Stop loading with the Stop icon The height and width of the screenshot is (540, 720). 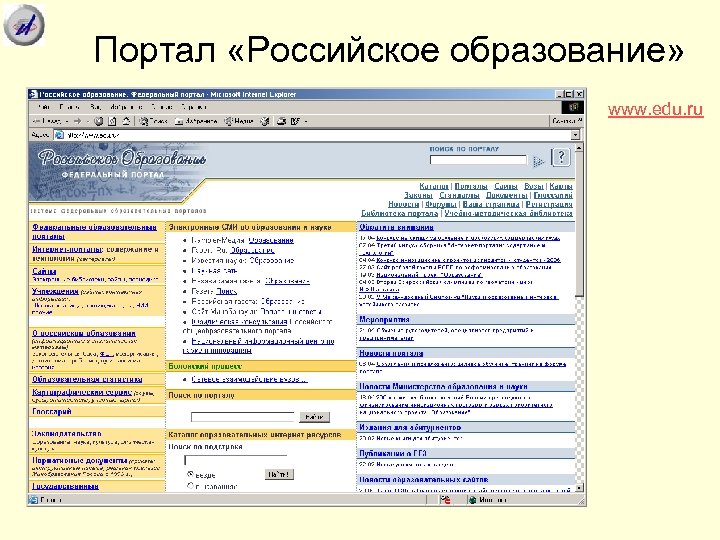point(98,121)
